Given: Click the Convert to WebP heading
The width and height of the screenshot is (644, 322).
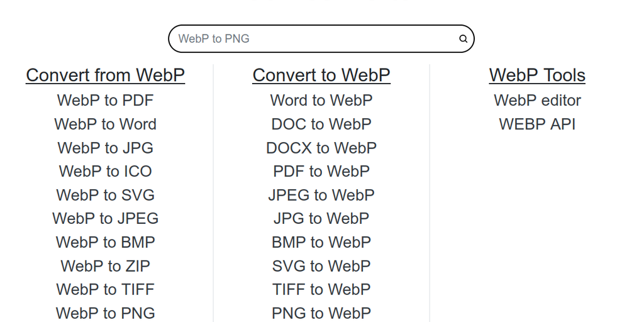Looking at the screenshot, I should (321, 75).
